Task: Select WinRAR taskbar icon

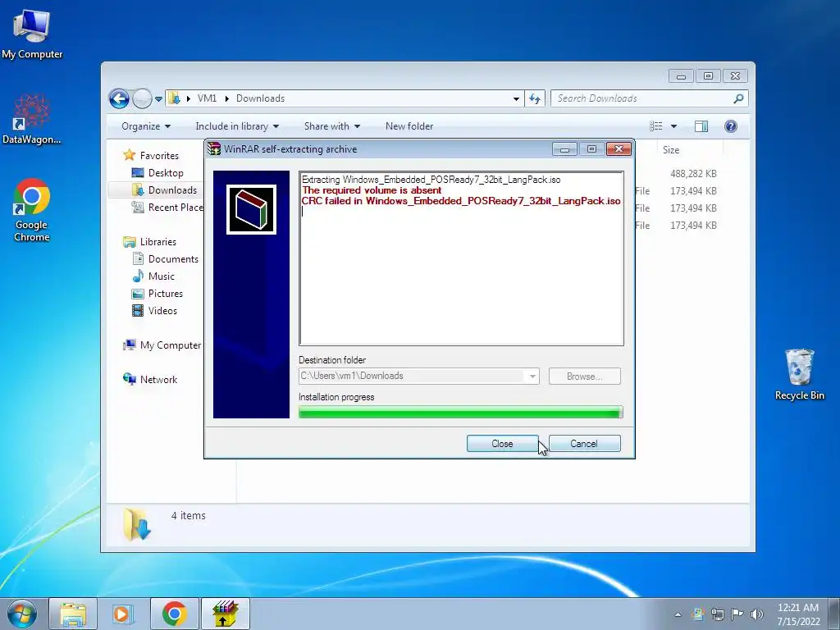Action: click(x=225, y=614)
